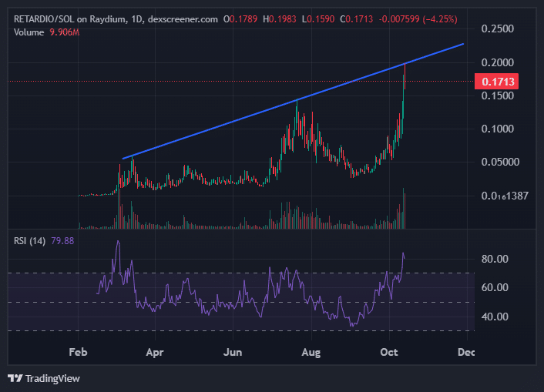This screenshot has height=392, width=544.
Task: Select the RSI (14) indicator label
Action: pyautogui.click(x=30, y=241)
